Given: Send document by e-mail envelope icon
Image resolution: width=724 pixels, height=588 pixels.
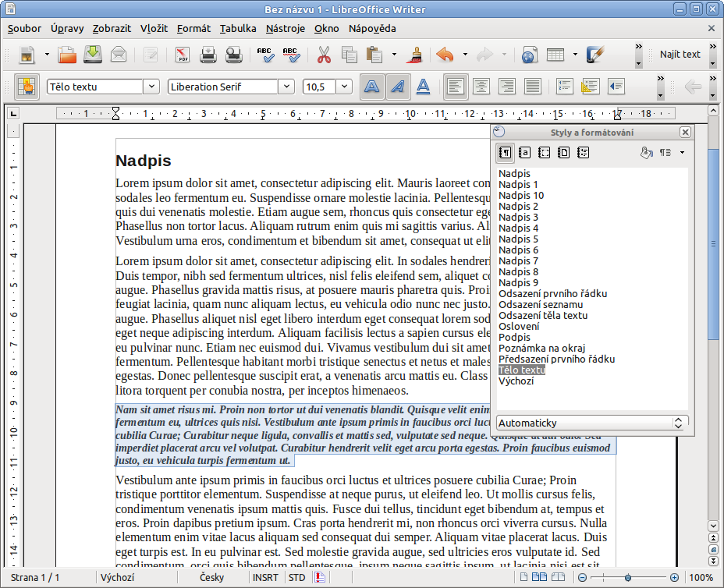Looking at the screenshot, I should click(x=119, y=55).
